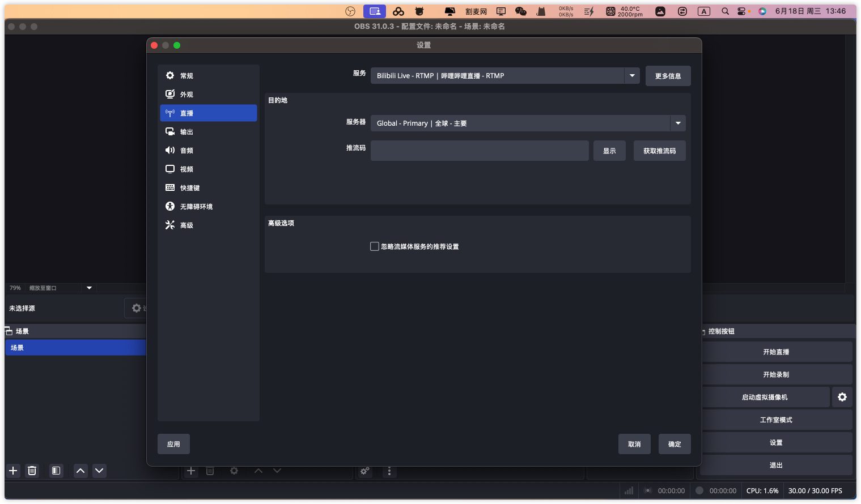Image resolution: width=861 pixels, height=504 pixels.
Task: Open scene filters icon in Scenes toolbar
Action: pyautogui.click(x=56, y=471)
